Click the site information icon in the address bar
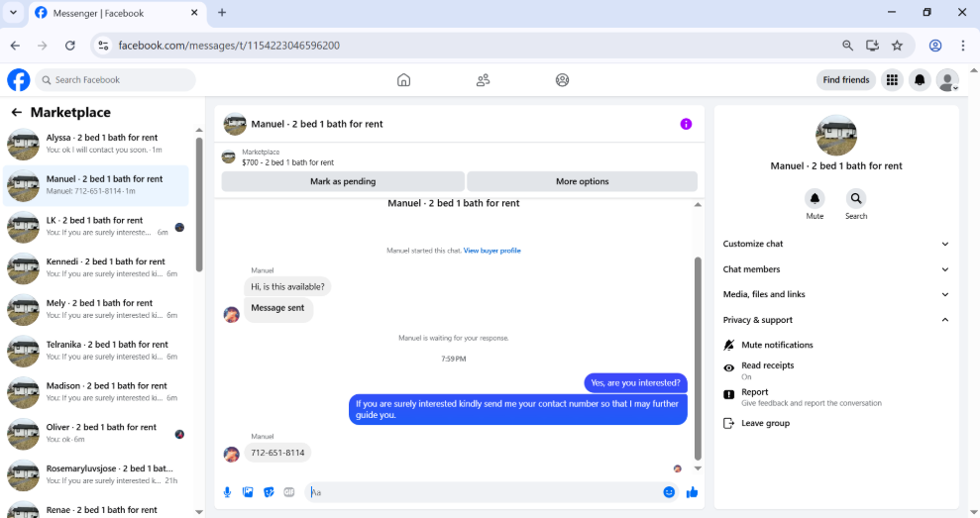Image resolution: width=980 pixels, height=518 pixels. [104, 45]
